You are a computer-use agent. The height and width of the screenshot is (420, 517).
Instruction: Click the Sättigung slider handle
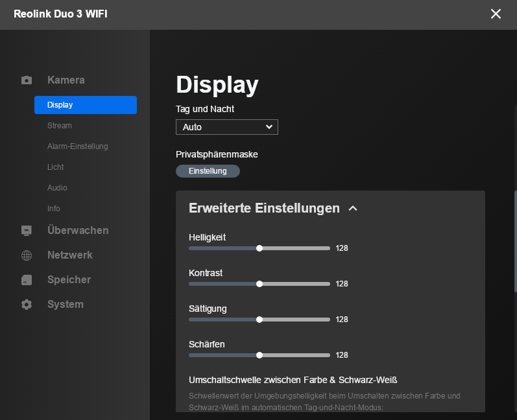point(259,320)
